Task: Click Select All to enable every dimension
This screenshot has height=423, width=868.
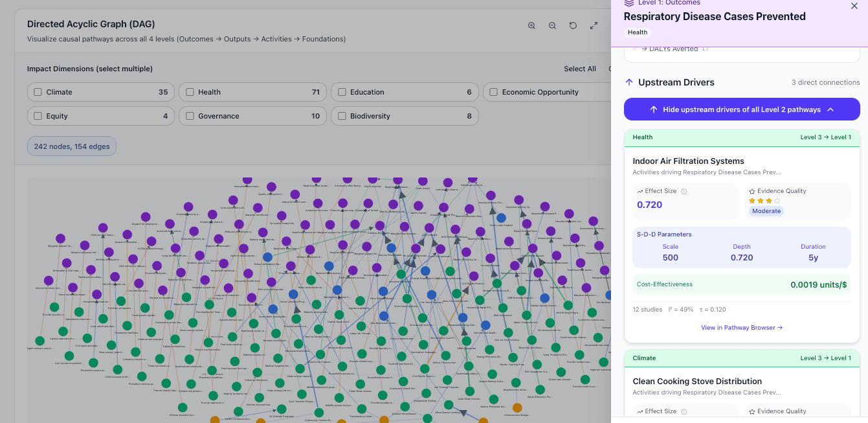Action: tap(579, 69)
